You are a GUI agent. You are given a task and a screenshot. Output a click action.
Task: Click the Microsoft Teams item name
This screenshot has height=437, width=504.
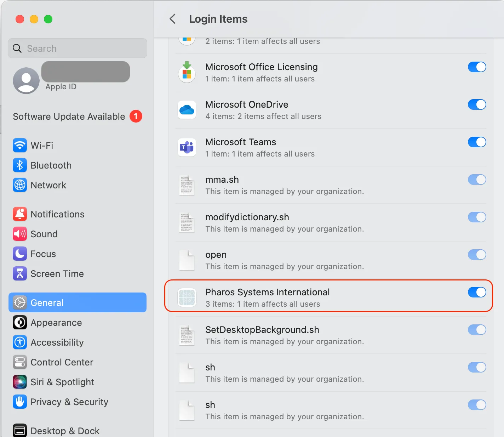tap(241, 142)
